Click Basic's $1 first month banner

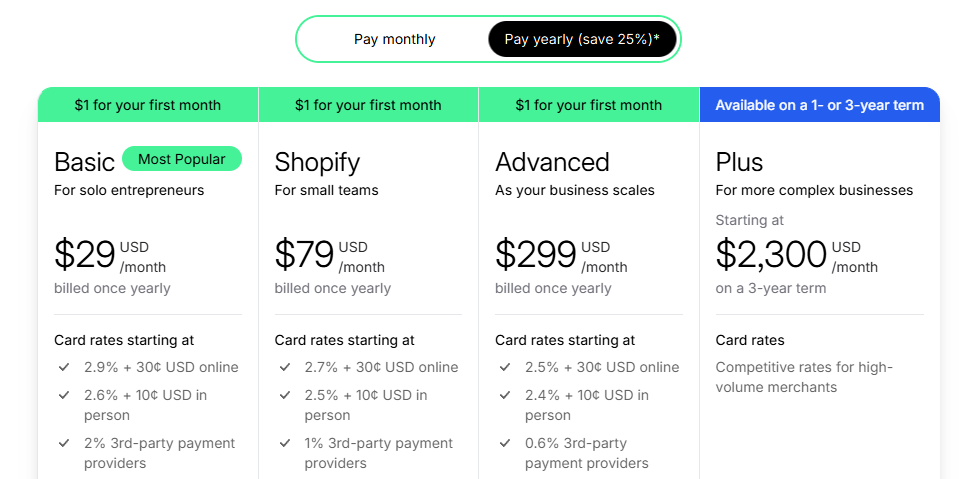click(148, 105)
